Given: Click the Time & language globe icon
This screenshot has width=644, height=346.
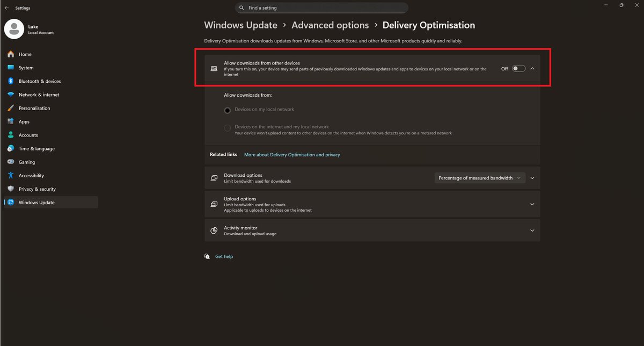Looking at the screenshot, I should click(11, 148).
